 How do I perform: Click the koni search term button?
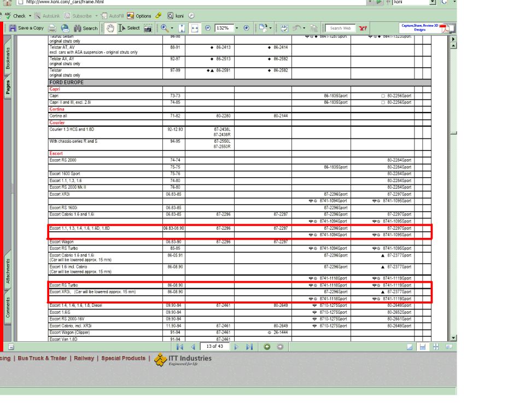pyautogui.click(x=176, y=16)
